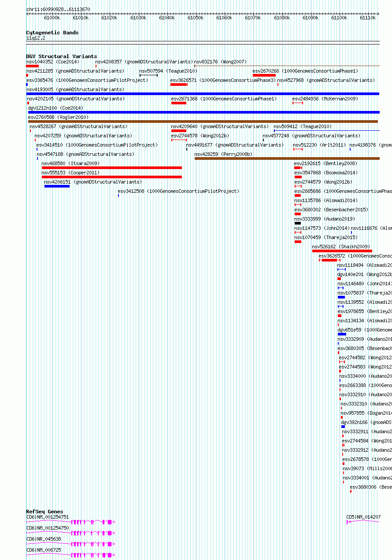Click nsv428259 (Perry2008b) label
This screenshot has width=392, height=560.
223,154
